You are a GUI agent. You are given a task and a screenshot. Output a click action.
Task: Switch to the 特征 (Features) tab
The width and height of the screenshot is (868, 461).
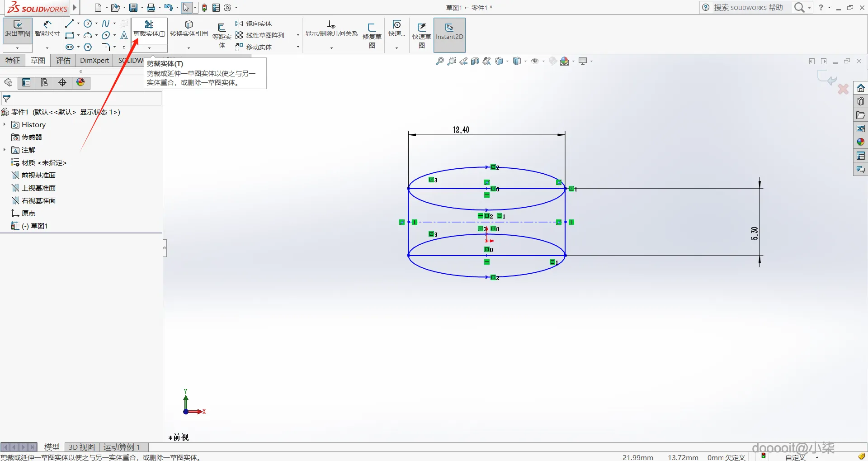point(13,61)
